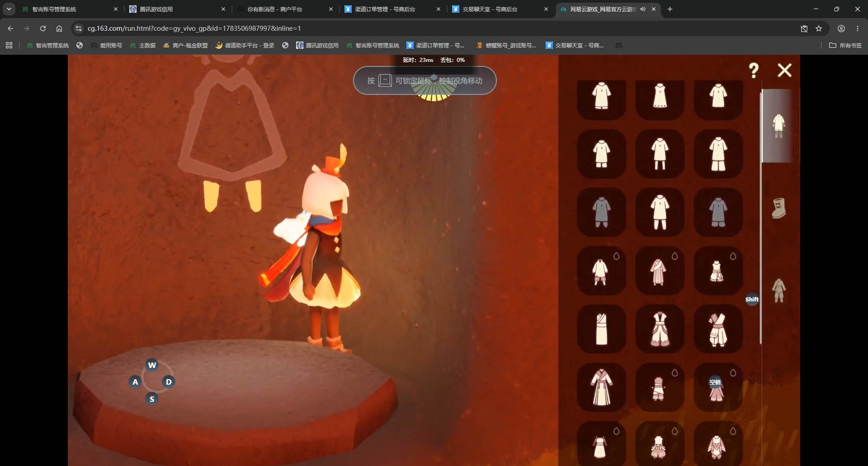Pick the long kimono robe outfit
868x466 pixels.
point(601,387)
